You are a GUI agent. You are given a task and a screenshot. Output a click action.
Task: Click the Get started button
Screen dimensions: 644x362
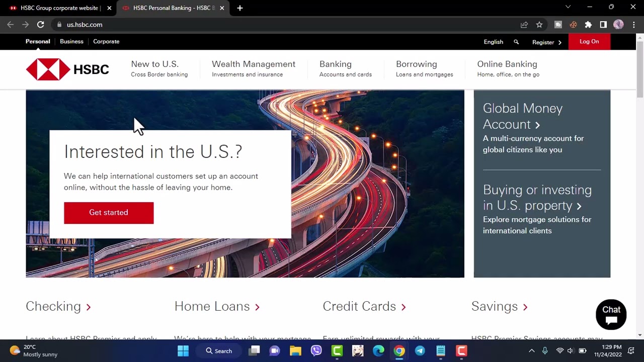109,213
